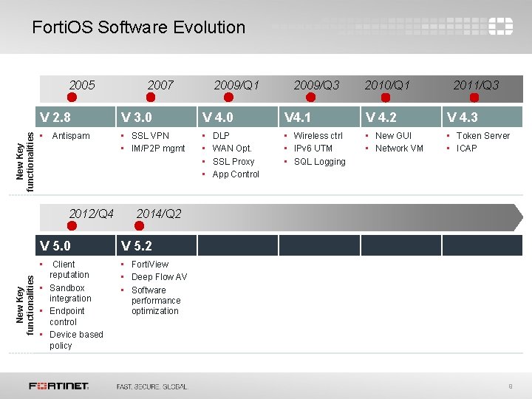Click the 'App Control' bullet text

236,174
